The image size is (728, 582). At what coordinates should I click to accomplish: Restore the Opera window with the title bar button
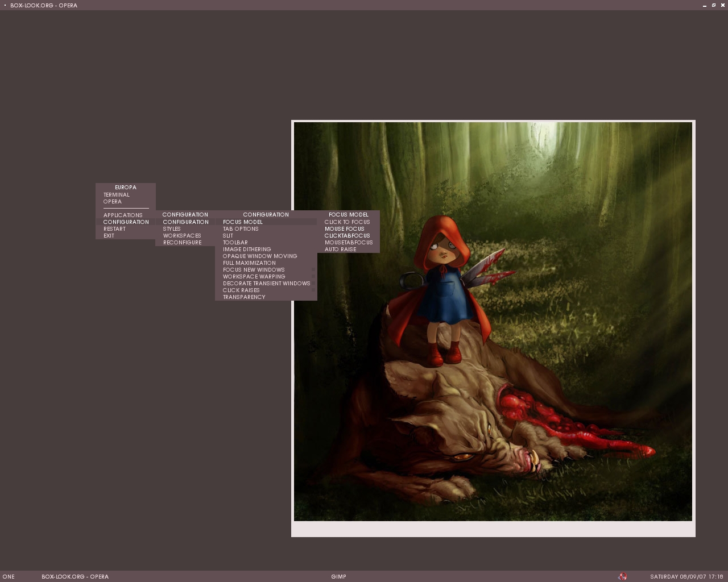714,5
